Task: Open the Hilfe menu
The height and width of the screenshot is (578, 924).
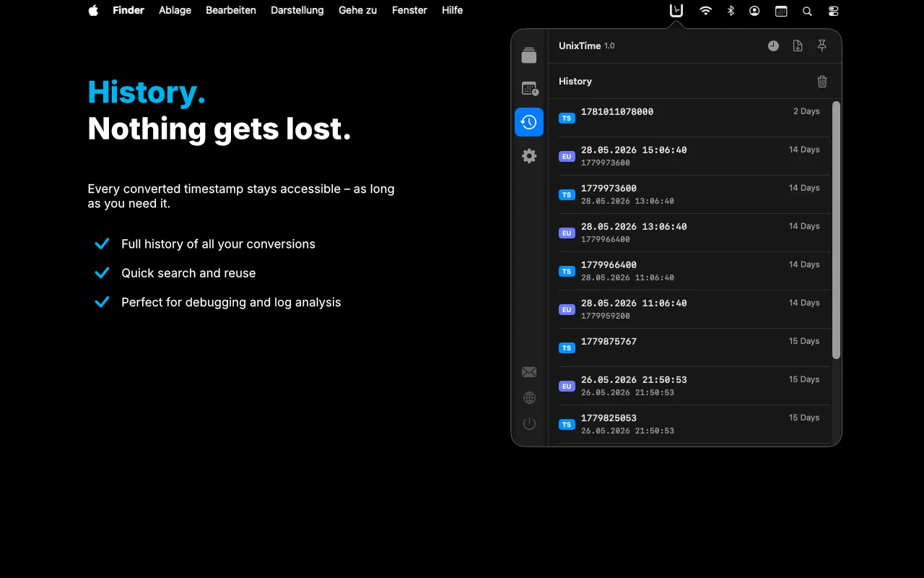Action: click(453, 10)
